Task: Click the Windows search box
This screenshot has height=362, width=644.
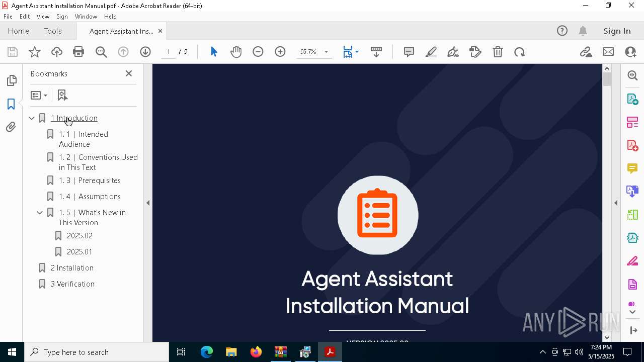Action: coord(97,352)
